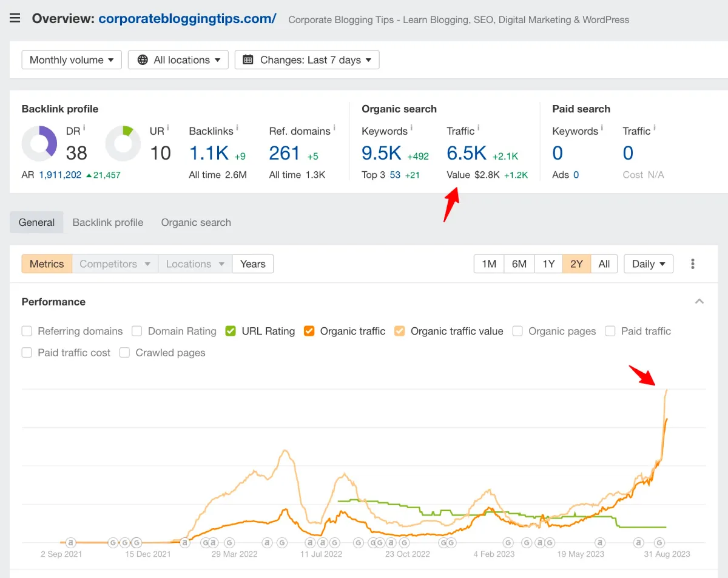Uncheck the URL Rating checkbox
This screenshot has width=728, height=578.
click(231, 331)
